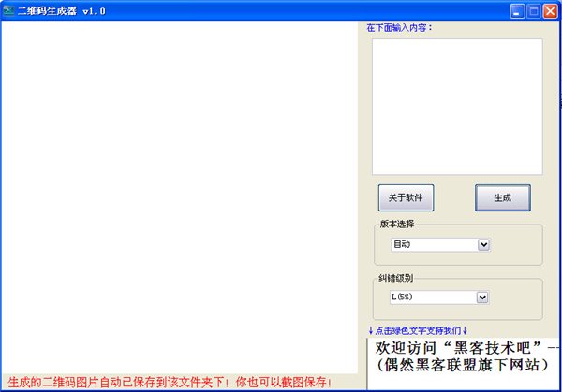Click the banner line 偶然黑客联盟旗下网站
The width and height of the screenshot is (562, 392).
point(463,365)
